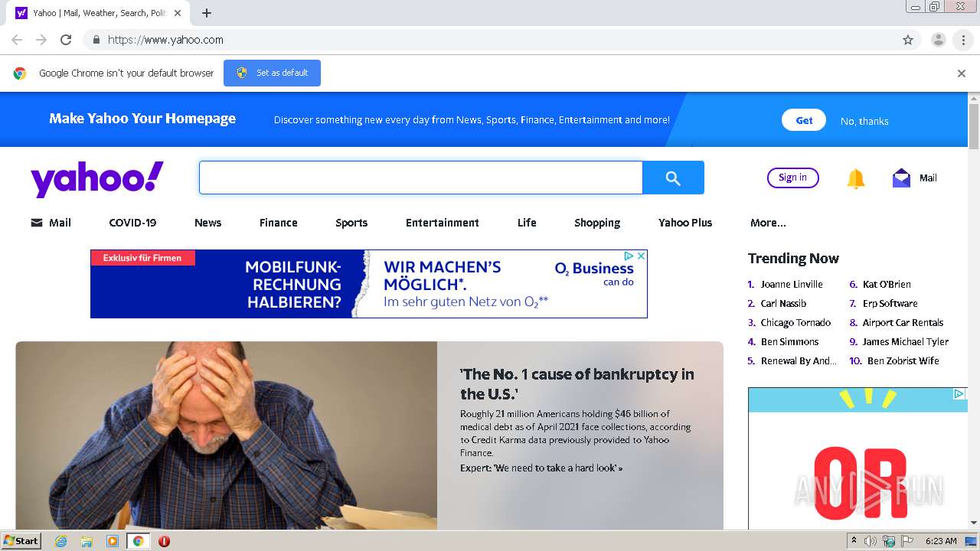Click the Yahoo logo
Viewport: 980px width, 551px height.
97,179
